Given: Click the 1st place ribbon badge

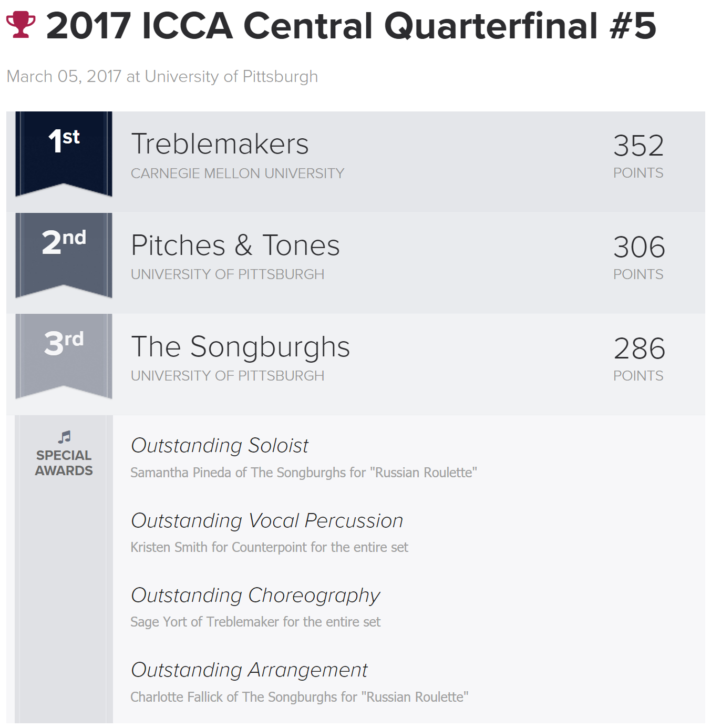Looking at the screenshot, I should 64,154.
